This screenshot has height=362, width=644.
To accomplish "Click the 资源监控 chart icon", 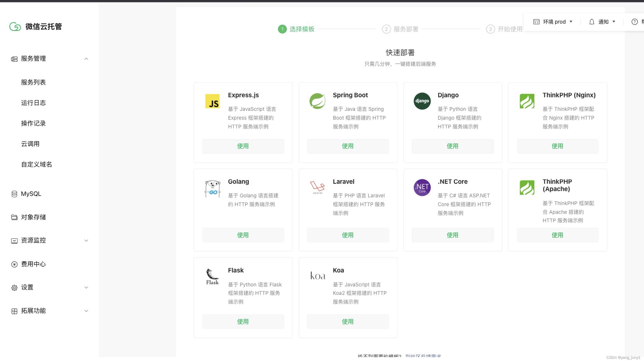I will click(x=14, y=241).
